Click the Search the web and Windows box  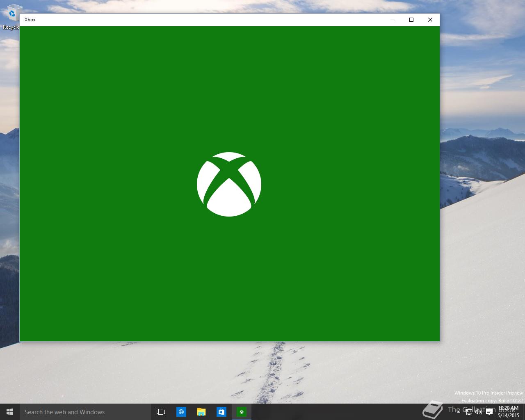coord(85,412)
